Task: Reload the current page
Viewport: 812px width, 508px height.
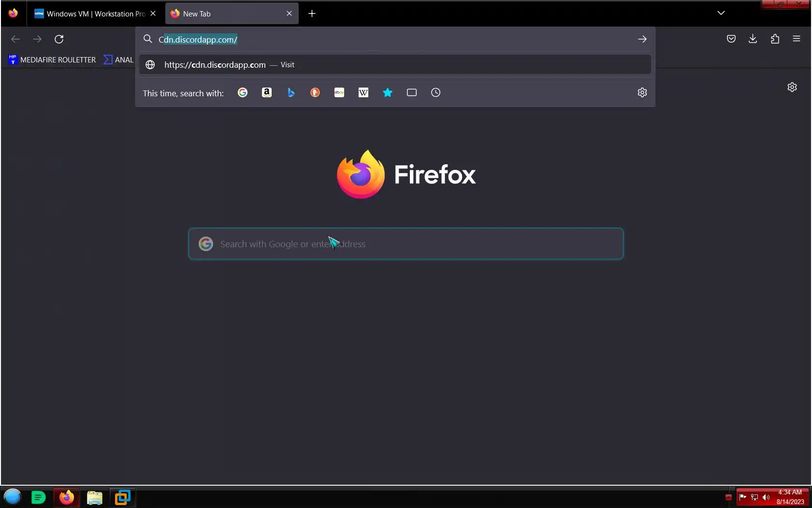Action: (59, 39)
